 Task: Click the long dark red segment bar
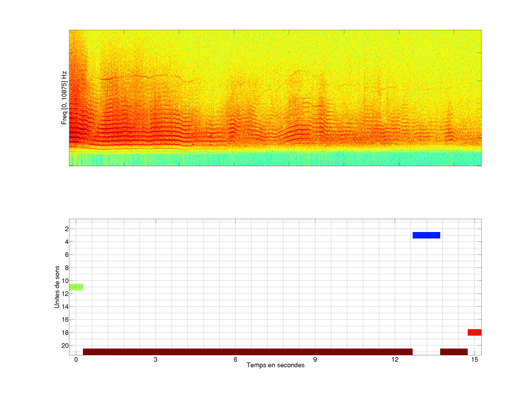(x=248, y=352)
